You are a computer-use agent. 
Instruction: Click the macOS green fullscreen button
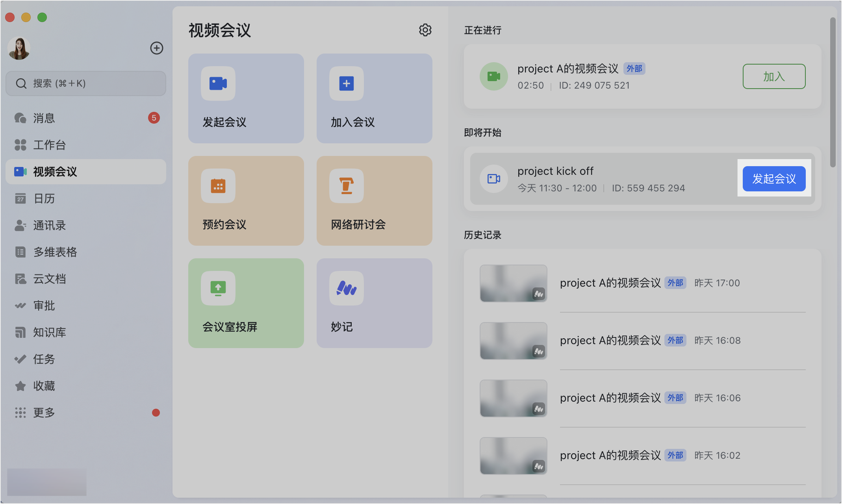[42, 17]
